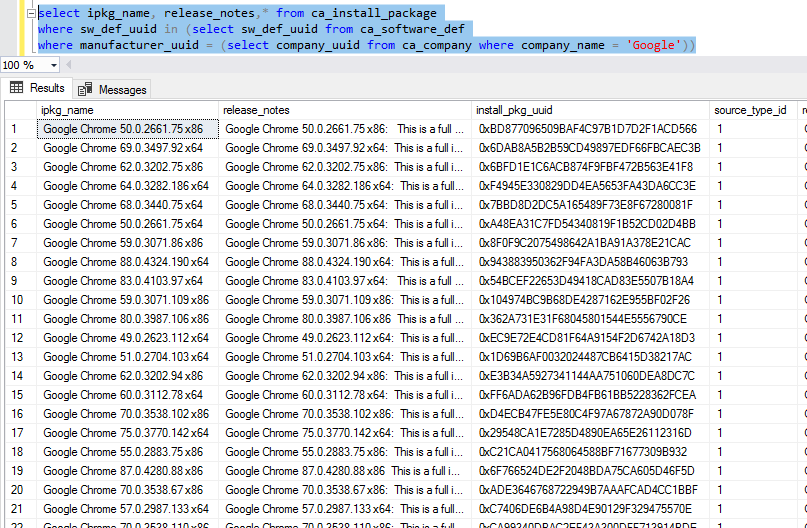Select row header number 1
Viewport: 807px width, 528px height.
(x=21, y=129)
